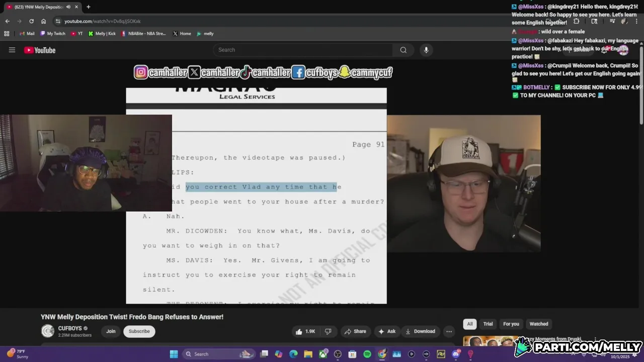Open weather widget showing 79°F Sunny

click(x=18, y=354)
